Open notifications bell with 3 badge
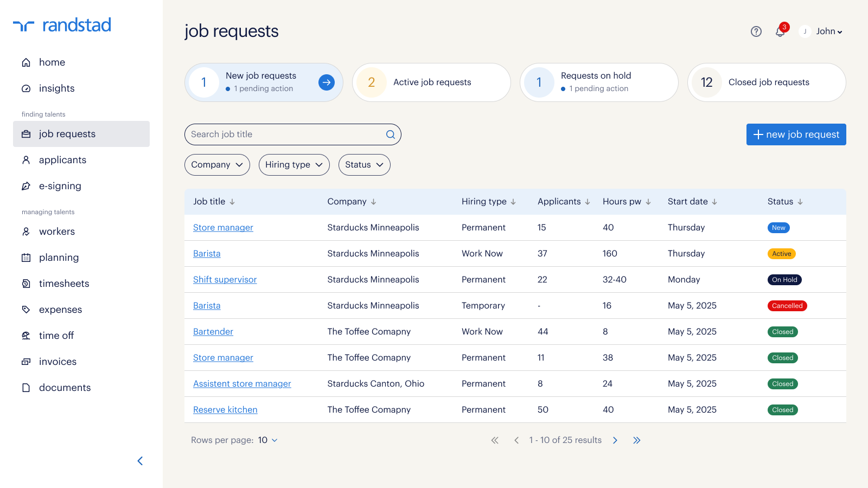The width and height of the screenshot is (868, 488). pyautogui.click(x=781, y=30)
